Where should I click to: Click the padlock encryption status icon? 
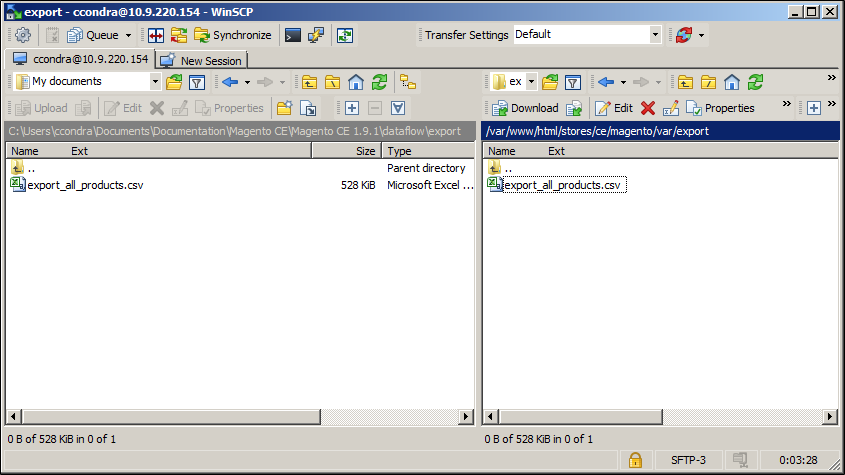(635, 460)
